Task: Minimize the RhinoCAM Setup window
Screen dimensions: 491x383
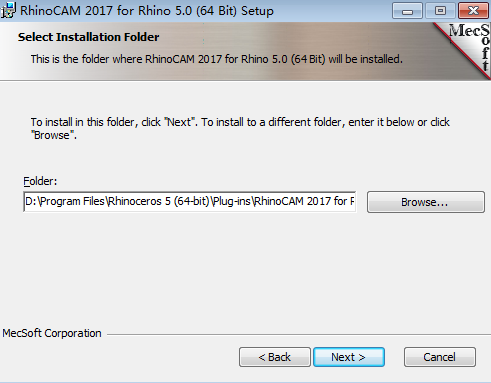Action: (407, 11)
